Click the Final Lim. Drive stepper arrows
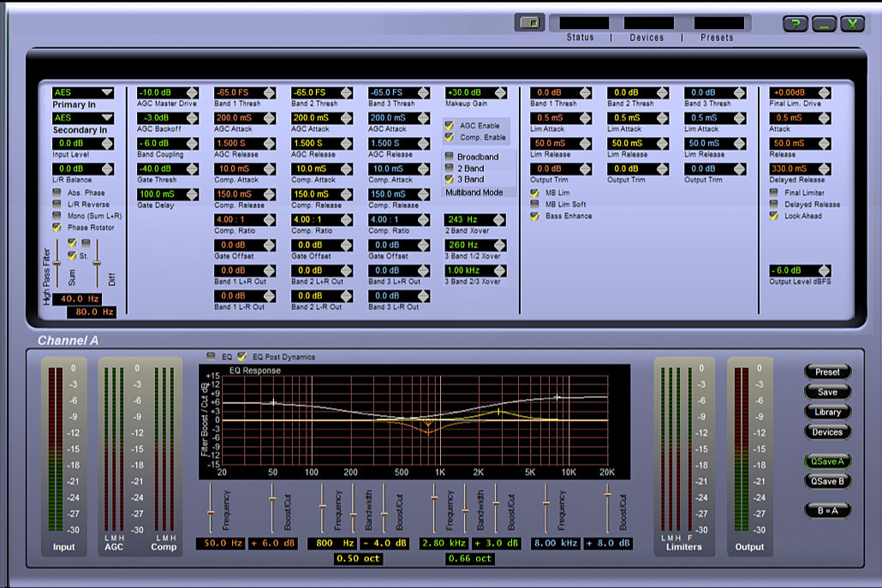This screenshot has width=882, height=588. tap(825, 92)
